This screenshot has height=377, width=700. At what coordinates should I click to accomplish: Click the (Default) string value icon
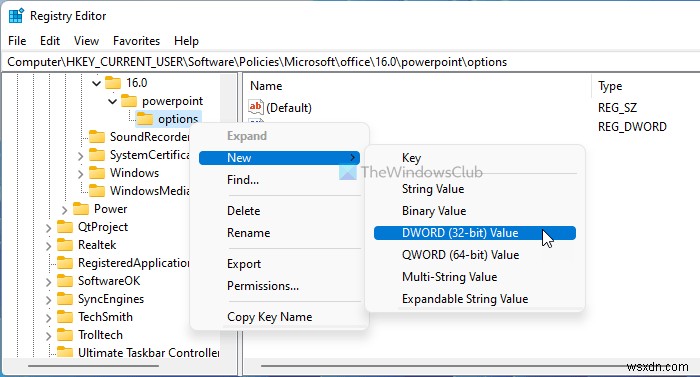point(255,107)
